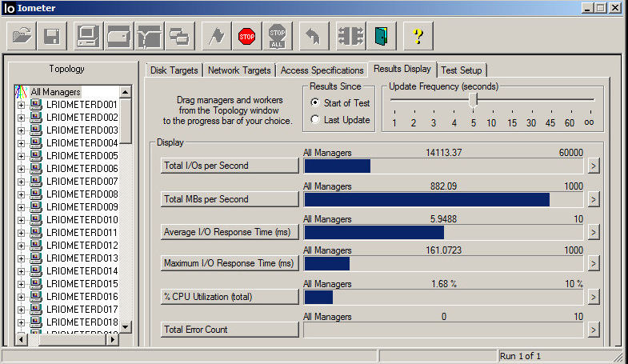Open a test configuration file icon
Image resolution: width=628 pixels, height=364 pixels.
[22, 36]
